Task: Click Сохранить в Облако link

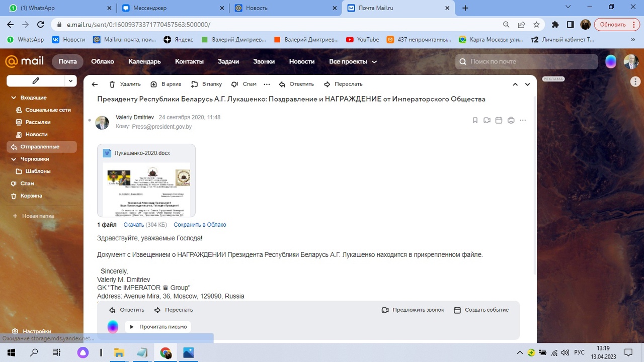Action: click(x=200, y=225)
